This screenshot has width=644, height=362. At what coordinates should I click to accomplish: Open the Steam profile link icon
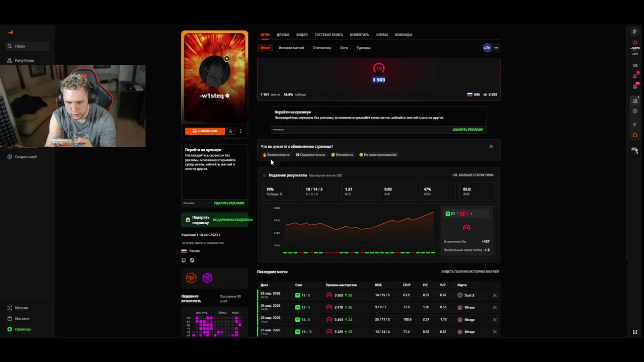pyautogui.click(x=192, y=260)
